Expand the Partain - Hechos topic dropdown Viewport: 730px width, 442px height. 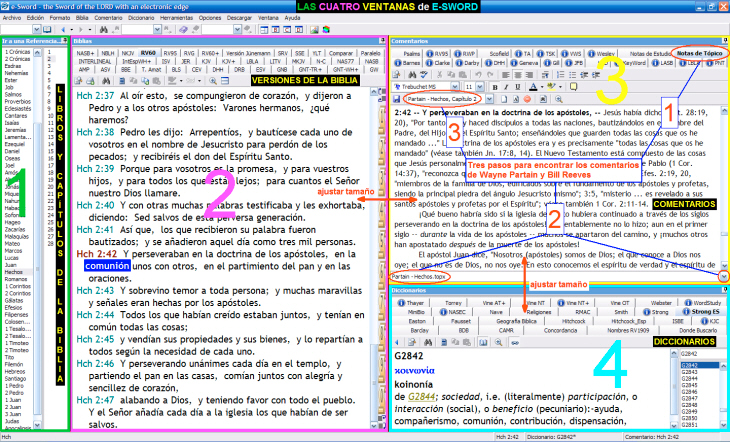pos(489,99)
